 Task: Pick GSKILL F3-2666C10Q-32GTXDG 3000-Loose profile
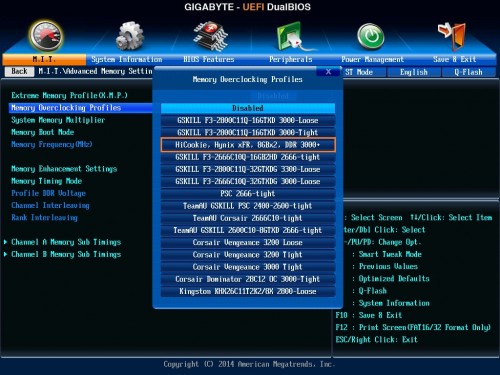click(248, 181)
